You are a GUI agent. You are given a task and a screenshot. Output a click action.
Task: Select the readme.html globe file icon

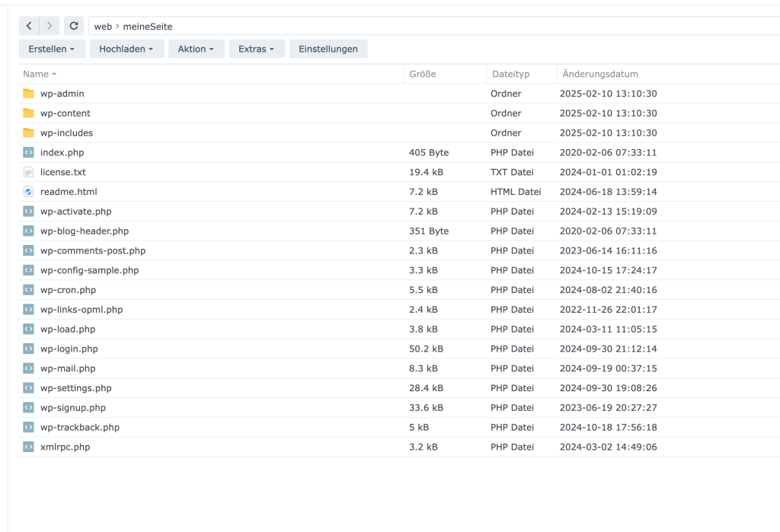[x=29, y=192]
